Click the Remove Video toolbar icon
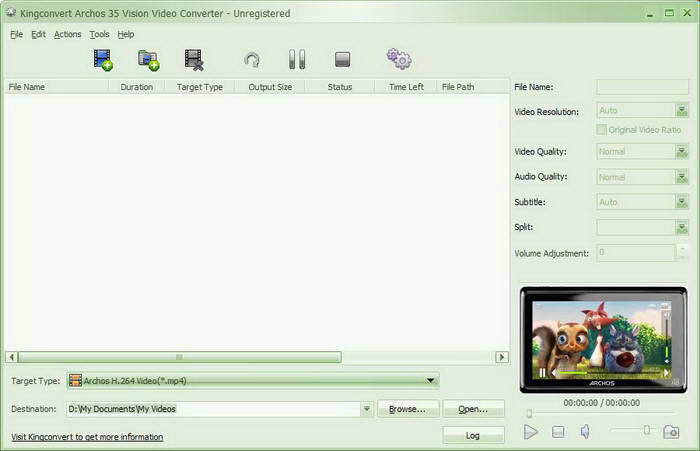This screenshot has height=451, width=700. pos(195,60)
